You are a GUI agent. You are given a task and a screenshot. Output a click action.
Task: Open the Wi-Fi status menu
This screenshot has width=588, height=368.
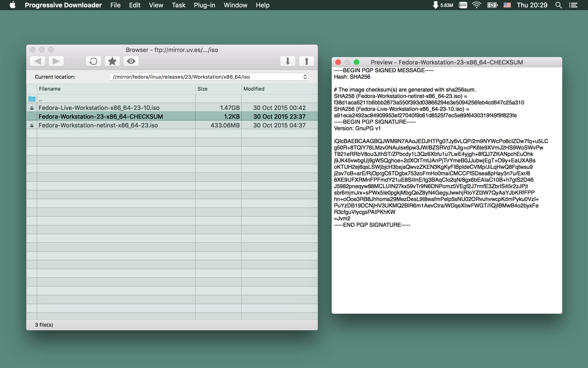pos(476,5)
